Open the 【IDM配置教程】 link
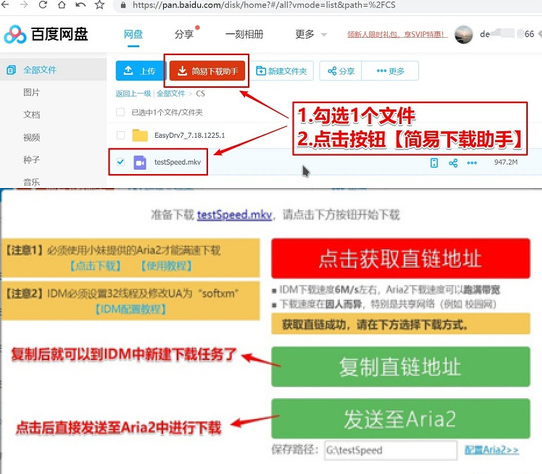 (130, 309)
